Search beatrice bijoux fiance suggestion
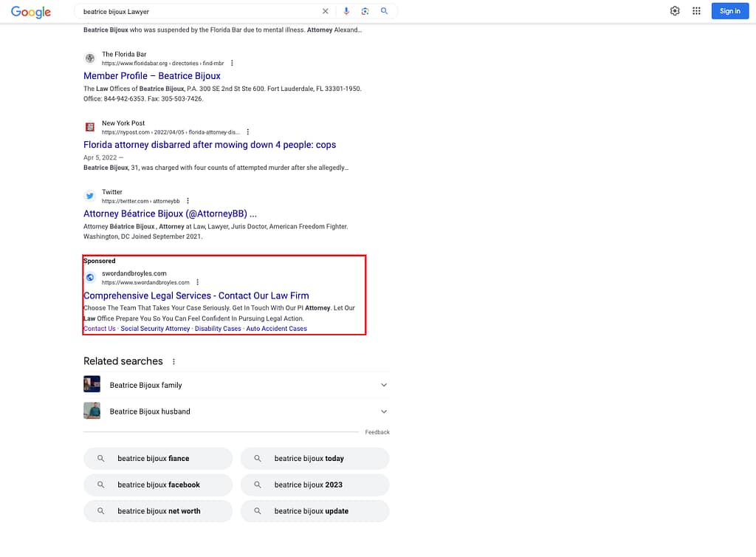This screenshot has height=557, width=756. [x=158, y=459]
